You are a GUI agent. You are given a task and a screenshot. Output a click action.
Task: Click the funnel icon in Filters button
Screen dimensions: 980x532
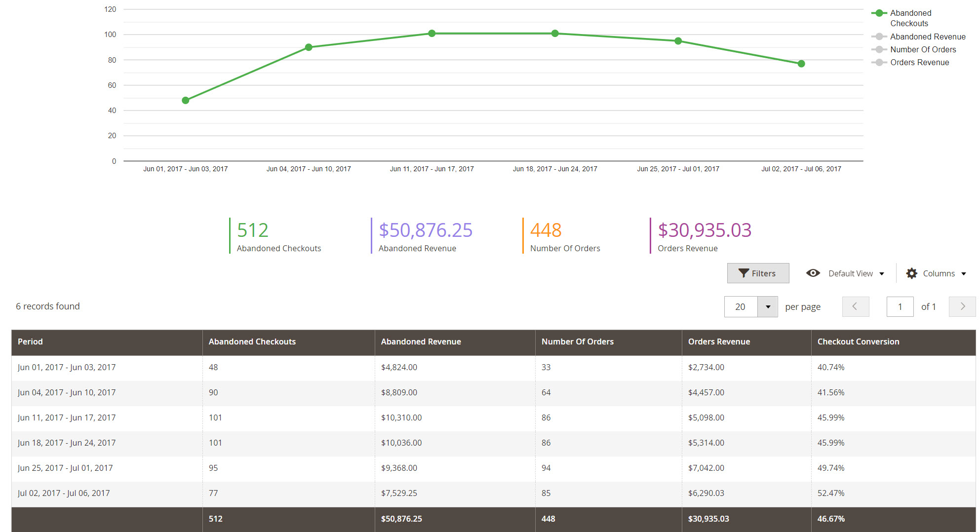pos(743,273)
